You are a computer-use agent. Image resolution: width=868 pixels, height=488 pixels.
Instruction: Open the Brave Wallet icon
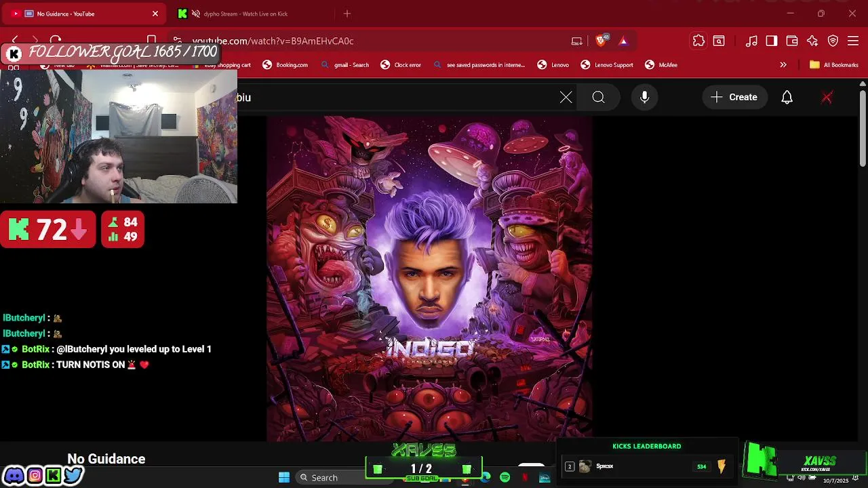(792, 41)
